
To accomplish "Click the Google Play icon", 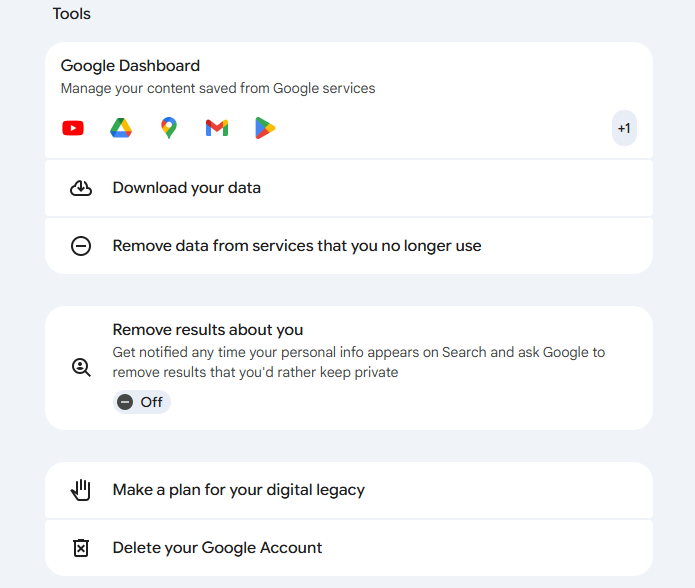I will (265, 128).
